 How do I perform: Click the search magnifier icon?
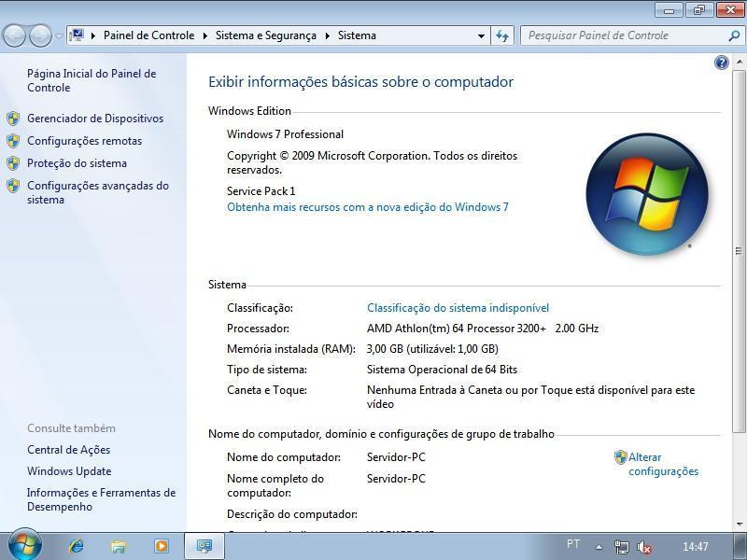tap(734, 35)
